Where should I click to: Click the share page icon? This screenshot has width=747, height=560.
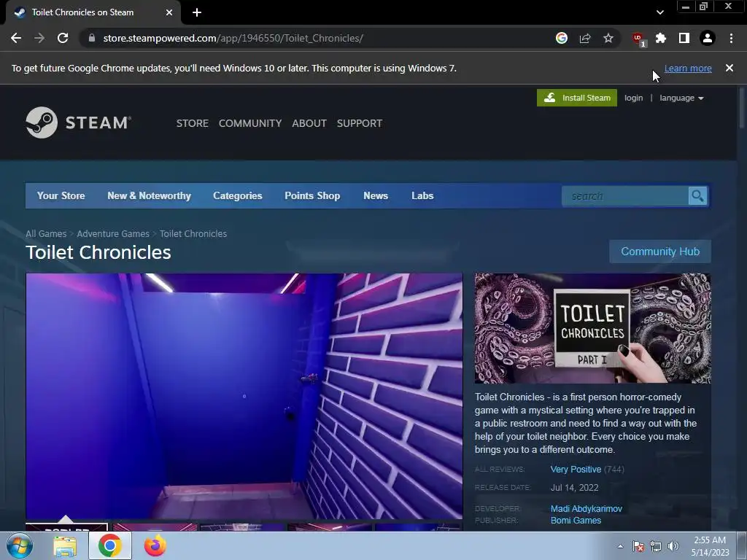[585, 38]
